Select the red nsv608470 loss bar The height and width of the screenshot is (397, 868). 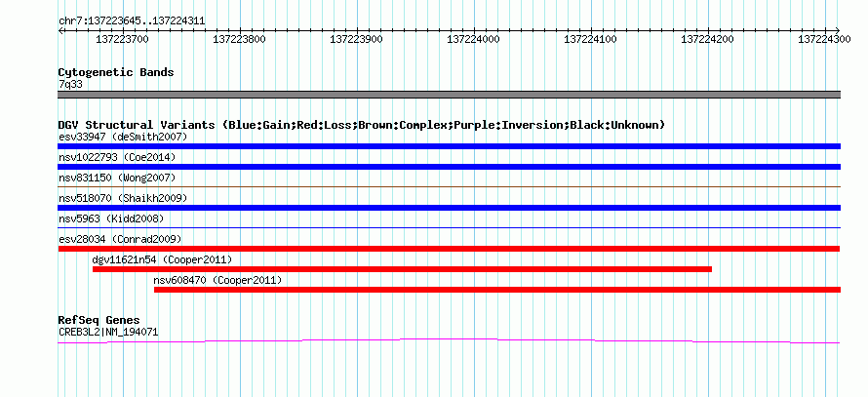497,290
